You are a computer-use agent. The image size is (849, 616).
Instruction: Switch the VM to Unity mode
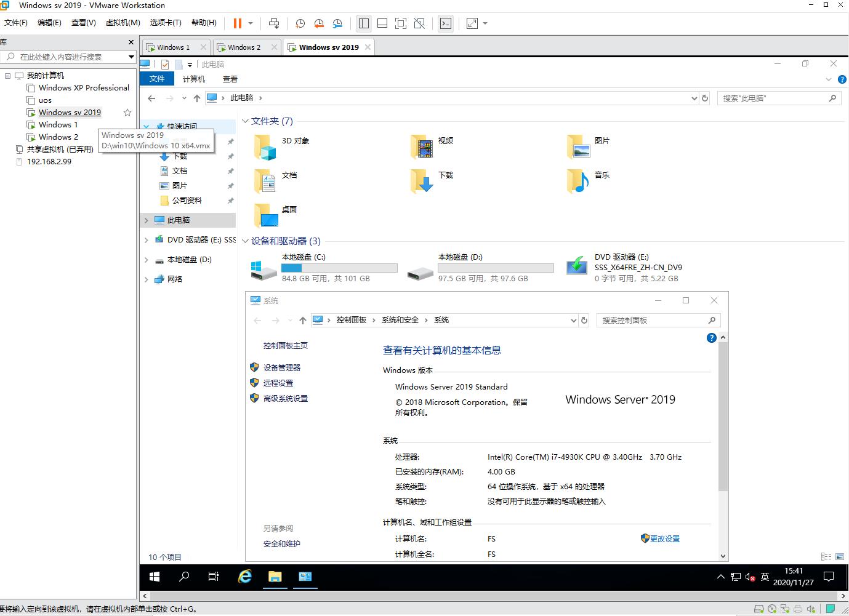[x=419, y=23]
